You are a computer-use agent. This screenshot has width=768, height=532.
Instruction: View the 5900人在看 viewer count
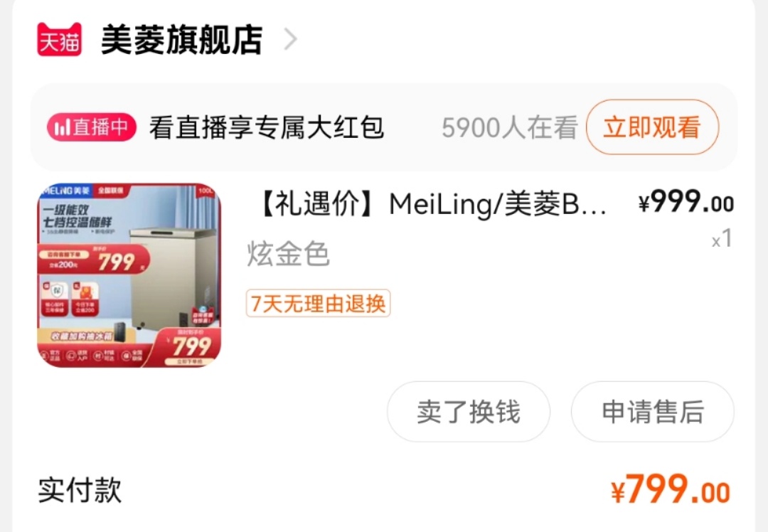point(509,128)
